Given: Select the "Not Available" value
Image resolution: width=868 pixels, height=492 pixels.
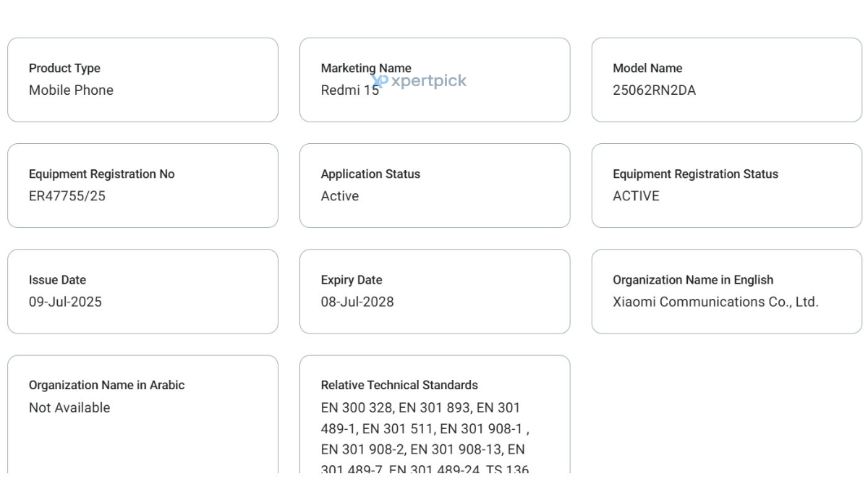Looking at the screenshot, I should [69, 407].
